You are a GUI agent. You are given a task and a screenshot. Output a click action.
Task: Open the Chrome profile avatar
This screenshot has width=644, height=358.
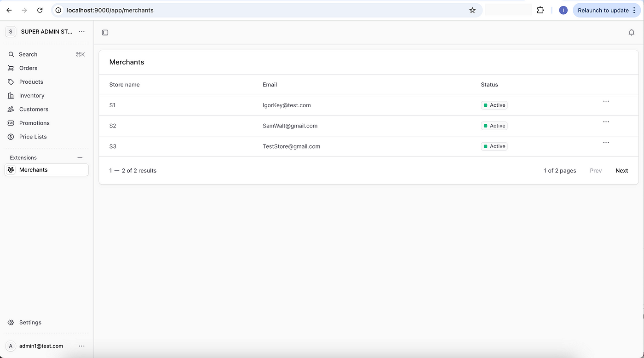click(563, 10)
